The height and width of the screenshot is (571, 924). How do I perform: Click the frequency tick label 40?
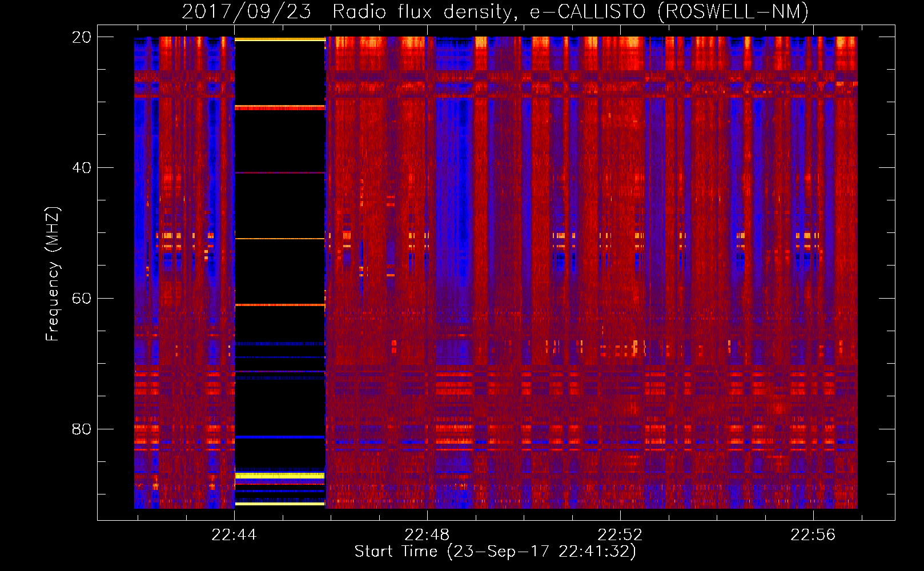pos(82,168)
